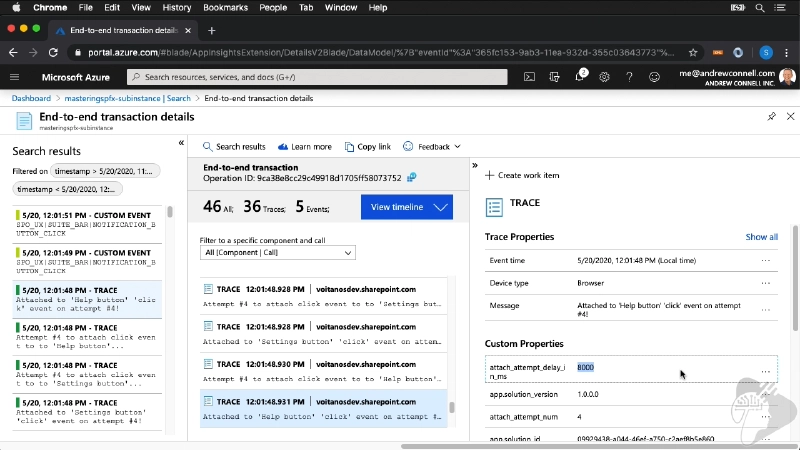Select the first 12:01:48.928 PM Attempt #4 trace
The height and width of the screenshot is (450, 800).
click(323, 296)
